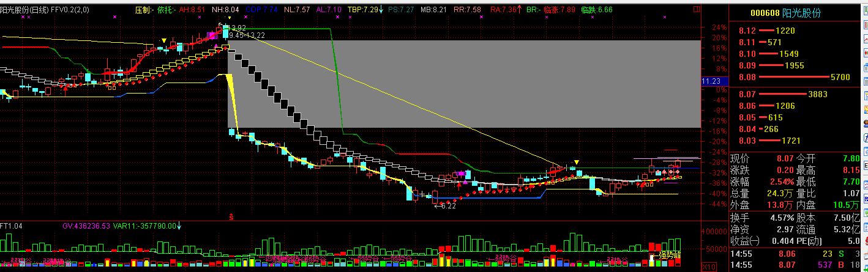Click the 依托 indicator label

coord(166,10)
